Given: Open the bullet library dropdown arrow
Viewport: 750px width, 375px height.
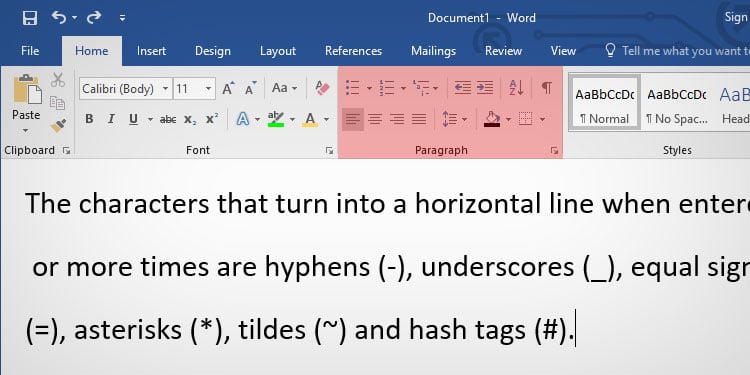Looking at the screenshot, I should click(369, 88).
